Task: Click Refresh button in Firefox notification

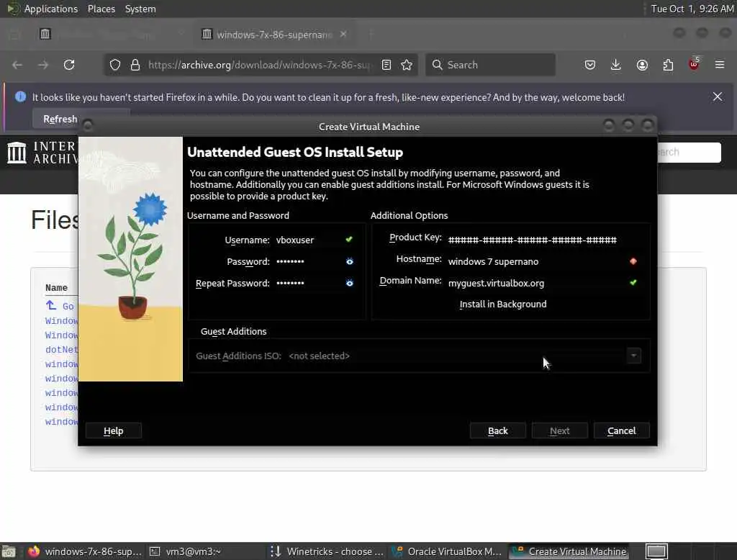Action: (x=60, y=119)
